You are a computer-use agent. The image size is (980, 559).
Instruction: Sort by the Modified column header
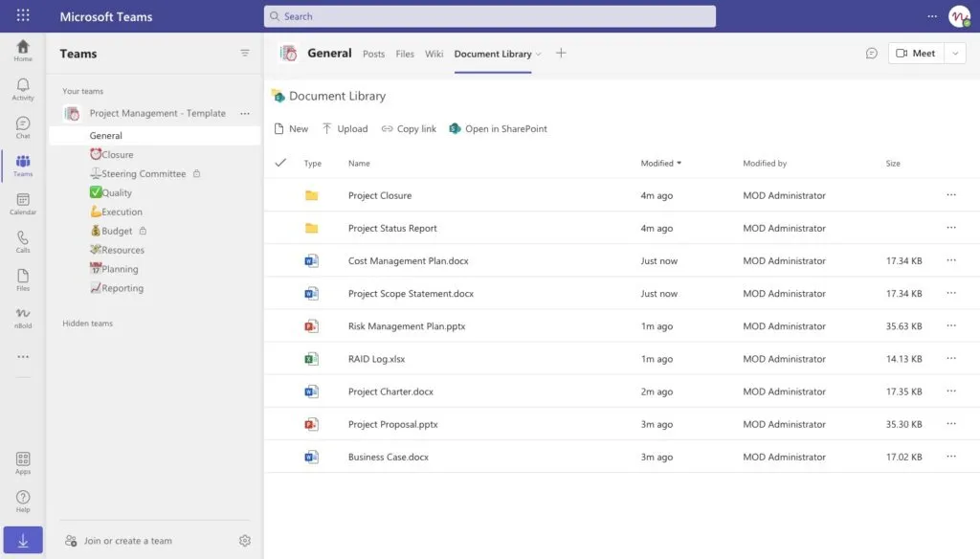[x=660, y=163]
